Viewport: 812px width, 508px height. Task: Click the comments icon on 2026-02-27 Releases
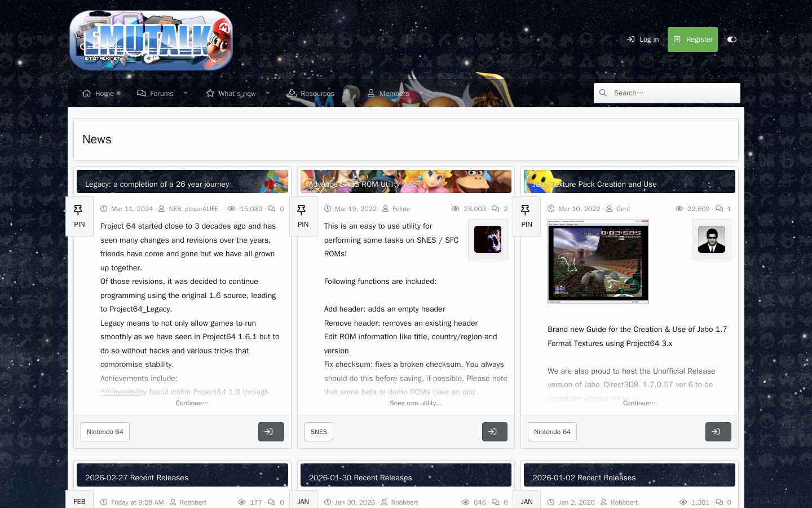coord(272,502)
